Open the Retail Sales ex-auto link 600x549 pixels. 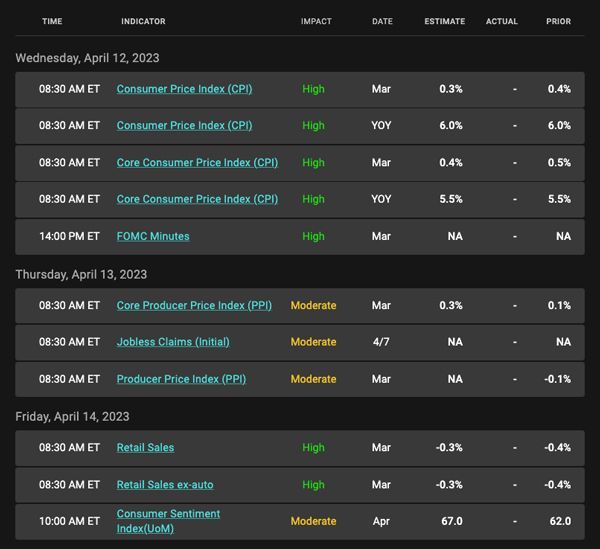click(x=165, y=485)
